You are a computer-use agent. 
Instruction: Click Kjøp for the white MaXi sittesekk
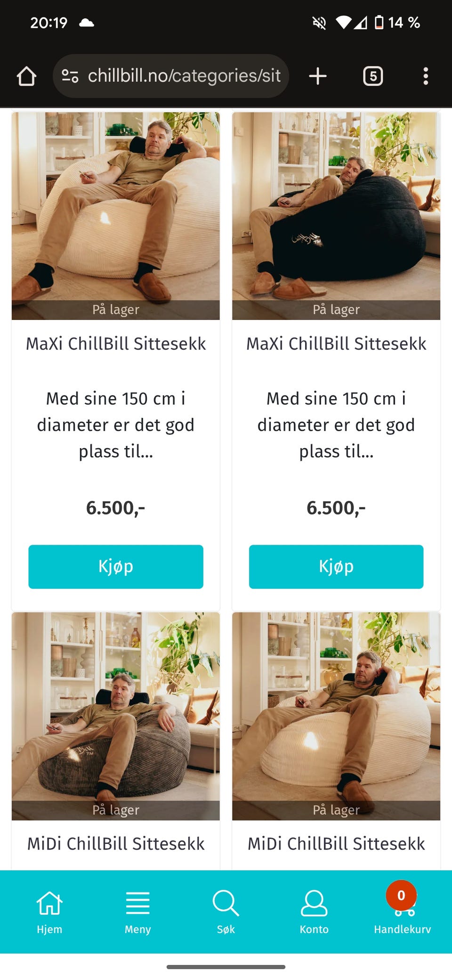click(x=116, y=567)
